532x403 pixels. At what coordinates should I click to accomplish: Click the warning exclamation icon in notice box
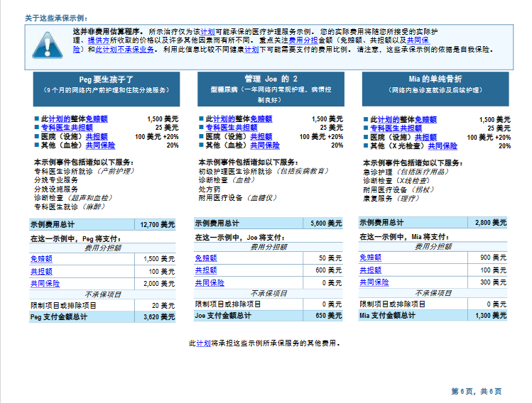point(48,44)
